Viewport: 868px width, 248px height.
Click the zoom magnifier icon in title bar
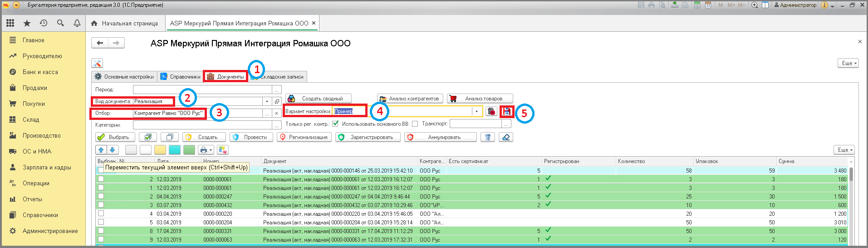click(x=755, y=5)
